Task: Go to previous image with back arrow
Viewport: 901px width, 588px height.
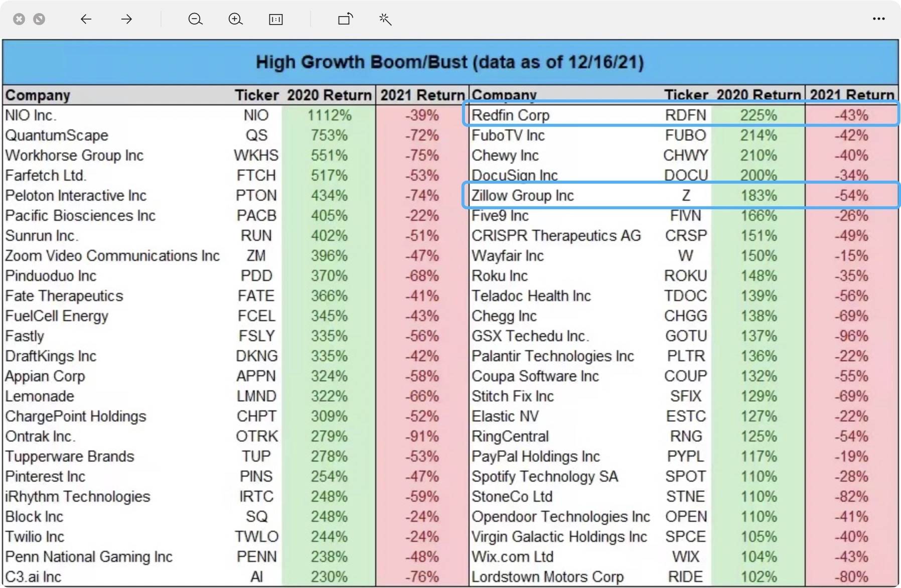Action: click(x=86, y=19)
